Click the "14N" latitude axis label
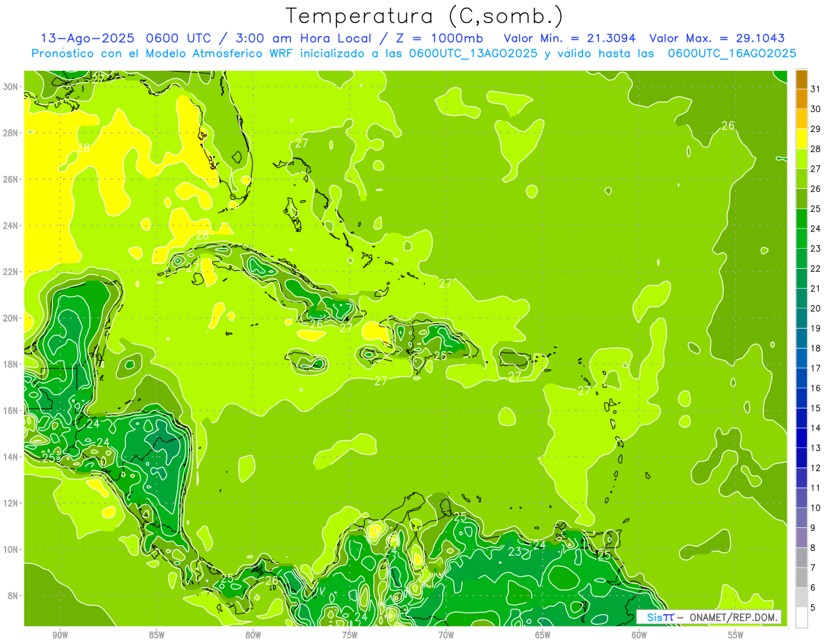 tap(11, 456)
